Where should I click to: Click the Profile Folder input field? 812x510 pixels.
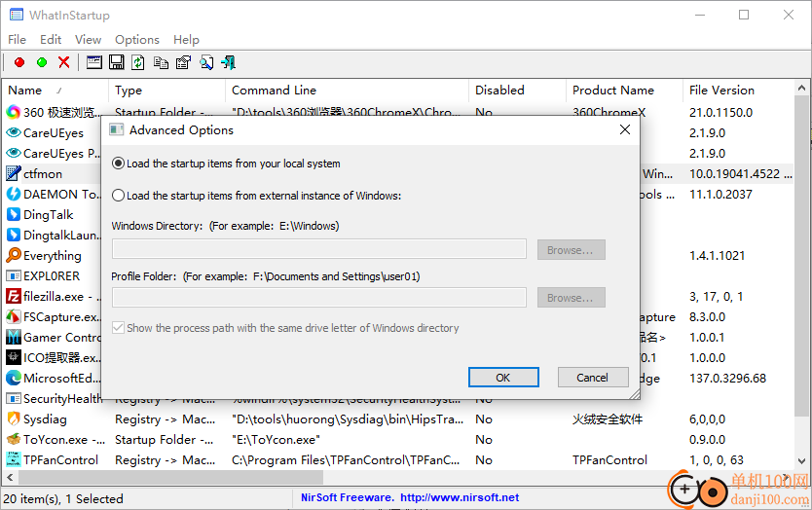point(319,298)
